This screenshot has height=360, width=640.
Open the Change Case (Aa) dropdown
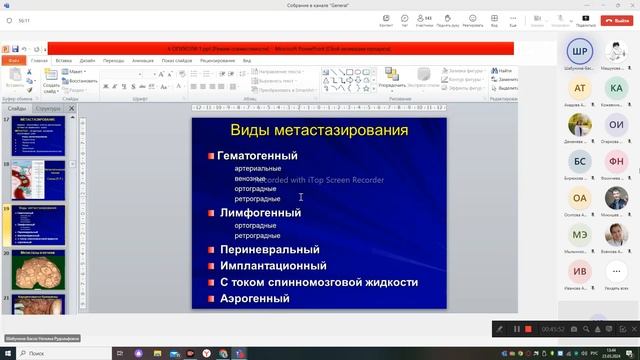pyautogui.click(x=164, y=87)
